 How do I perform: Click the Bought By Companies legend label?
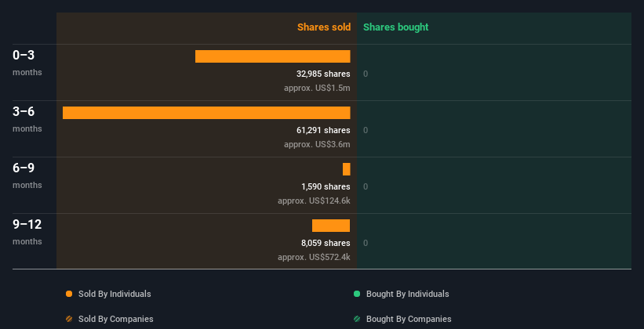409,319
